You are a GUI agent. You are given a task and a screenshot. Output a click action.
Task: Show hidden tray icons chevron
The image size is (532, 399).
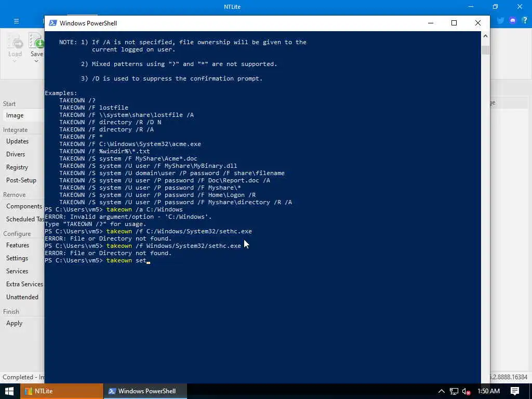click(x=442, y=391)
